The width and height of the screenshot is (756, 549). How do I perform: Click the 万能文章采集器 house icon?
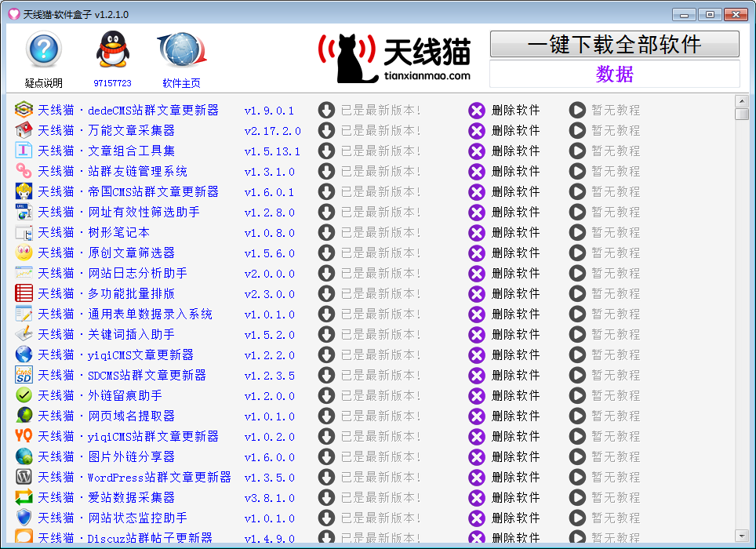click(24, 130)
